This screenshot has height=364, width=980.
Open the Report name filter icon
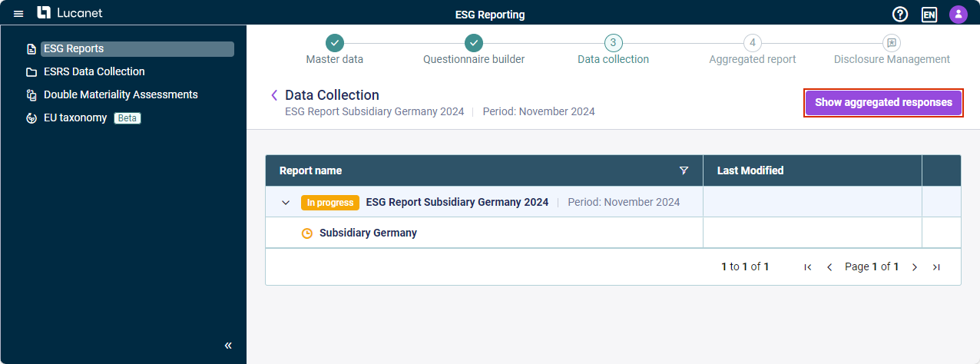point(684,170)
